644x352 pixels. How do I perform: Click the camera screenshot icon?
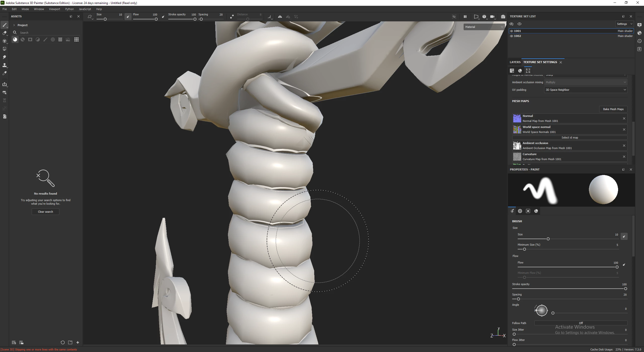503,17
